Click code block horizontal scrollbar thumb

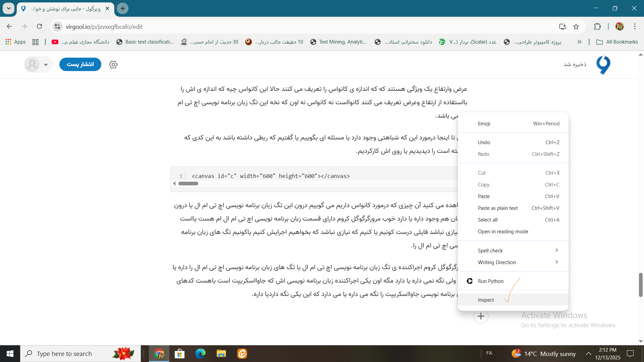(x=188, y=183)
